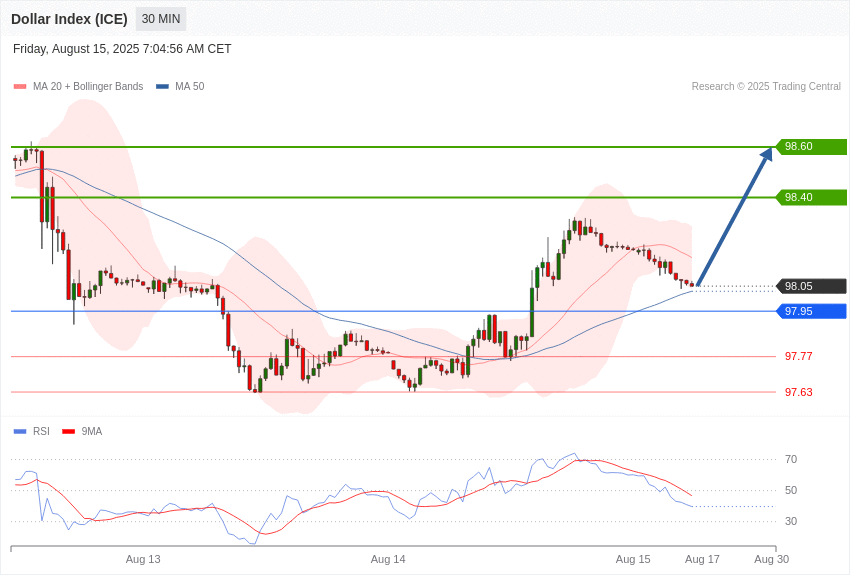
Task: Click the 98.05 current price tag
Action: pyautogui.click(x=812, y=286)
